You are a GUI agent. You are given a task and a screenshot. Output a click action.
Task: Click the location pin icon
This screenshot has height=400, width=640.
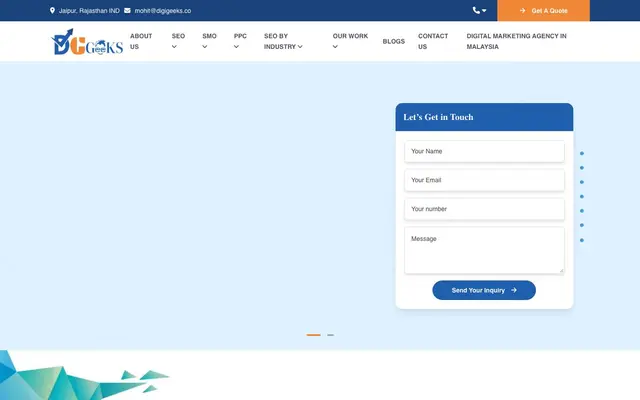click(x=52, y=10)
